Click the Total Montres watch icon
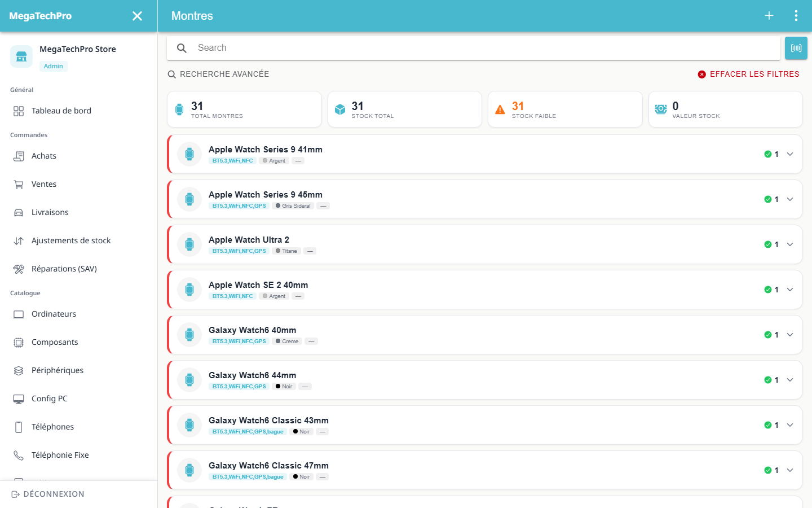812x508 pixels. [x=179, y=110]
